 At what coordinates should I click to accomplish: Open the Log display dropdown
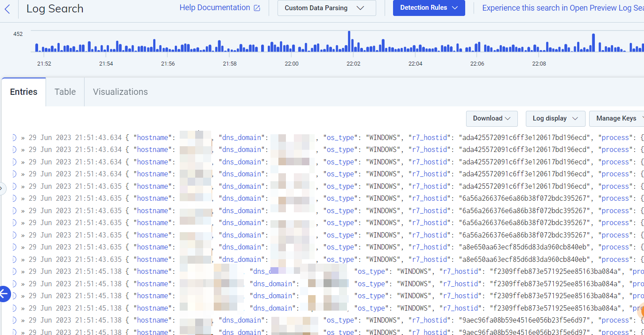(x=555, y=118)
